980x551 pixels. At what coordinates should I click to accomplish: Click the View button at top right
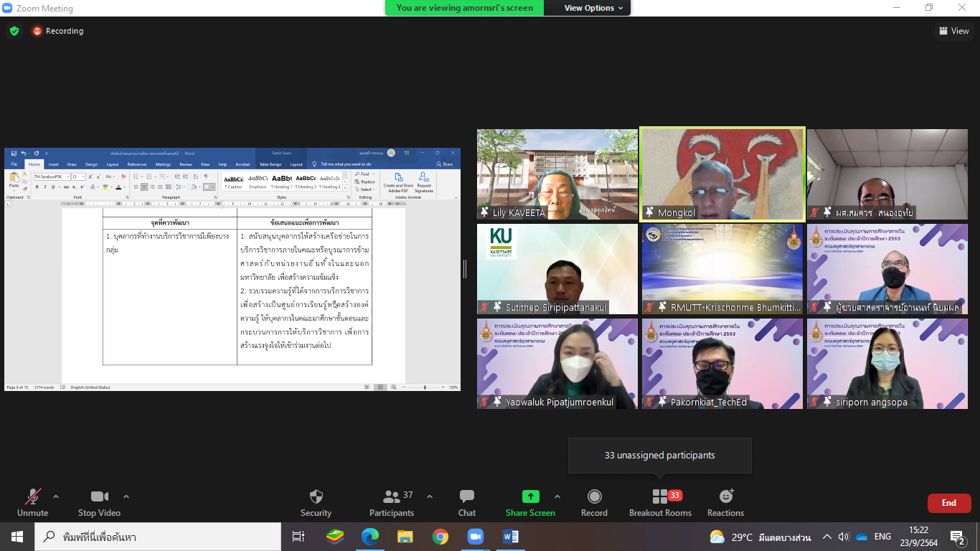[954, 31]
